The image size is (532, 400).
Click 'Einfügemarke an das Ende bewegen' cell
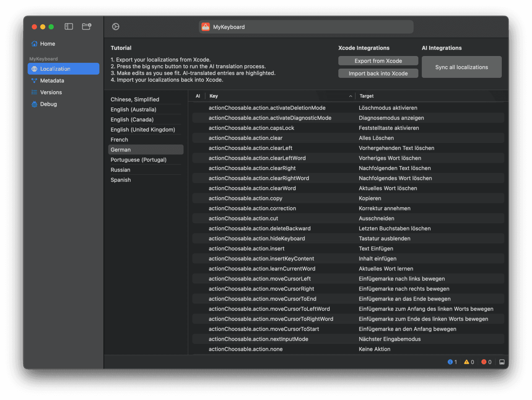pyautogui.click(x=405, y=299)
